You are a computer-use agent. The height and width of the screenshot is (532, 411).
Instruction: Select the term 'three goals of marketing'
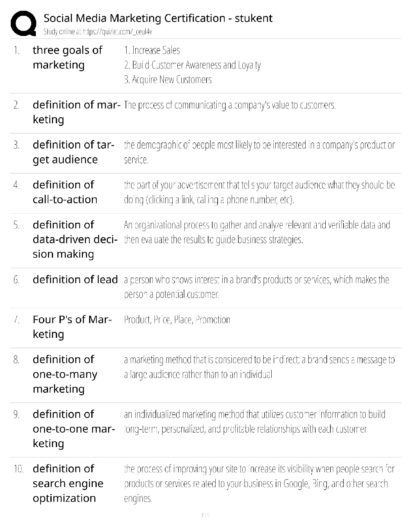pos(67,57)
